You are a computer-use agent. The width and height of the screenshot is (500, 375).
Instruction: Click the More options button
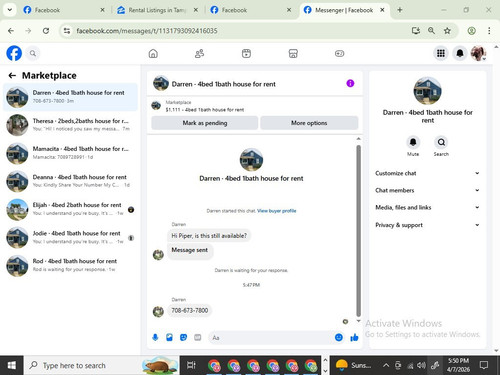[309, 123]
